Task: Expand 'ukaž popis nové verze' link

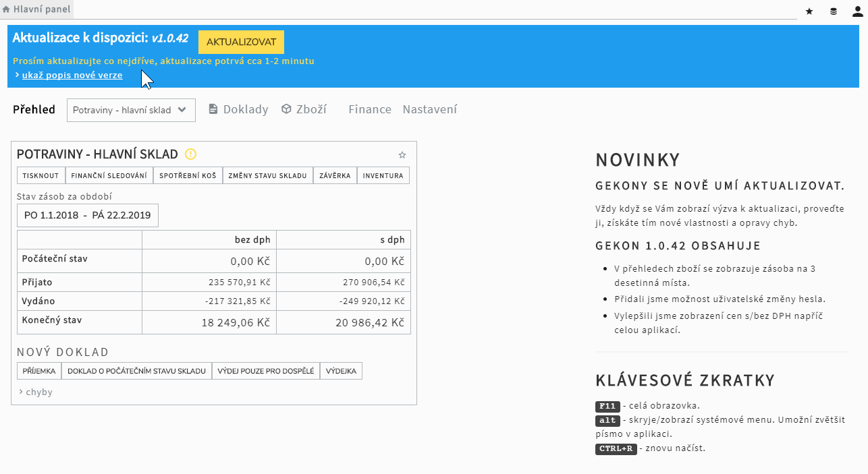Action: [x=72, y=76]
